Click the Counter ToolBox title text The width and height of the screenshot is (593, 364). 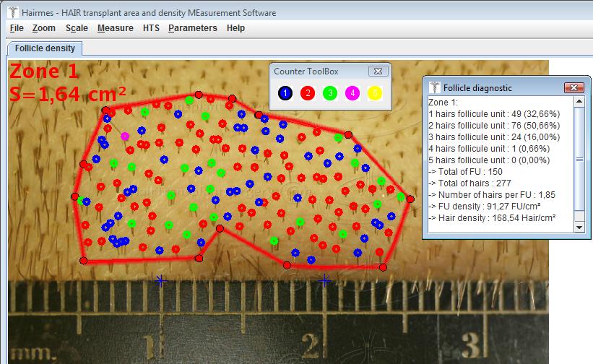(x=306, y=71)
